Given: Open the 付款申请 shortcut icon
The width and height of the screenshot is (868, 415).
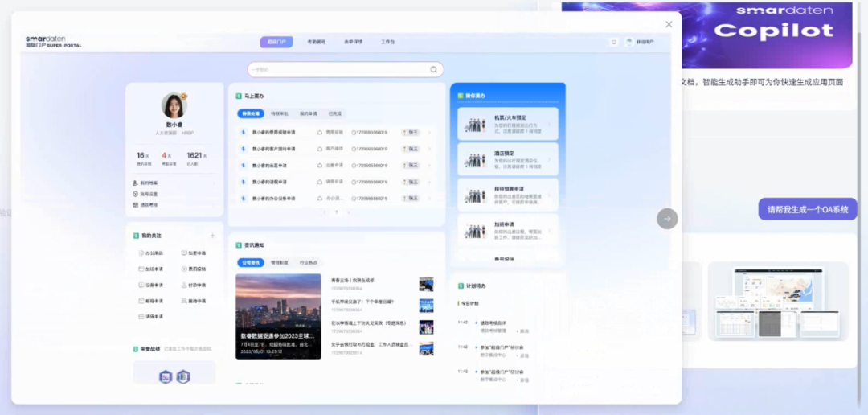Looking at the screenshot, I should [184, 285].
